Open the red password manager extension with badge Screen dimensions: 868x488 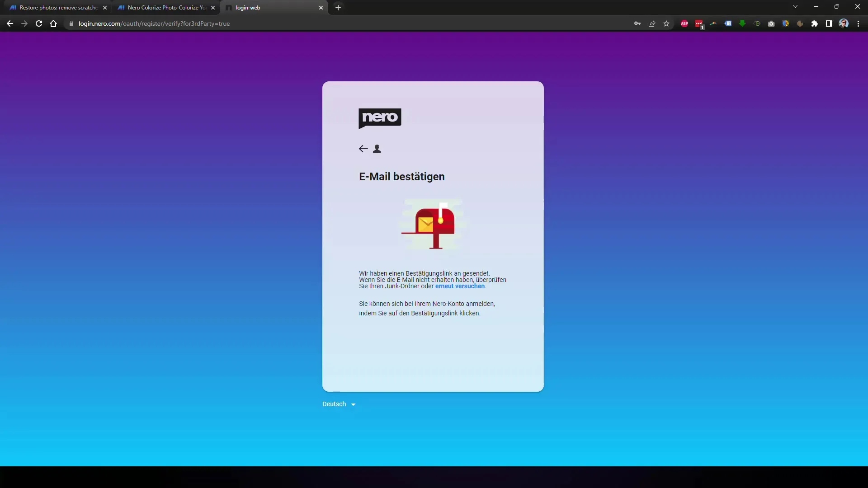[699, 23]
